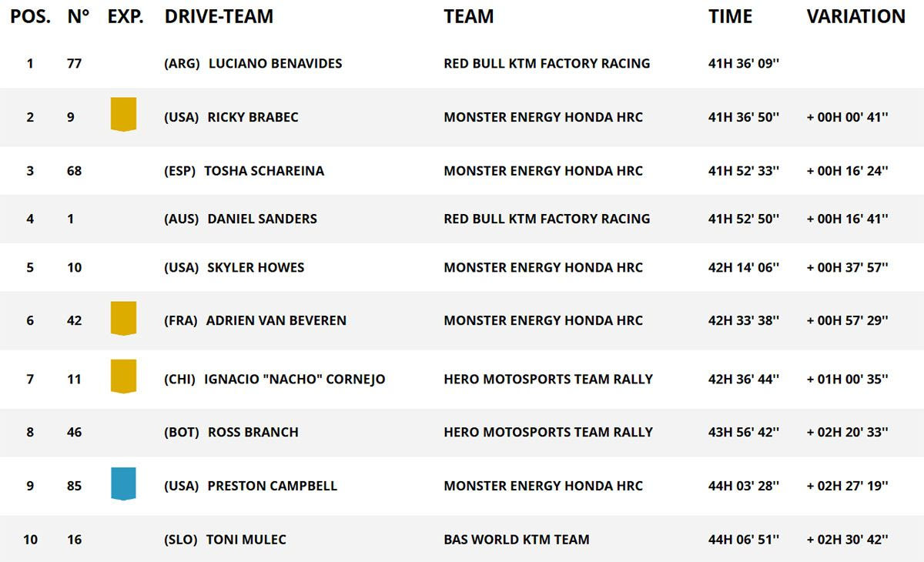This screenshot has height=562, width=924.
Task: Sort by the POS. column header
Action: [x=30, y=17]
